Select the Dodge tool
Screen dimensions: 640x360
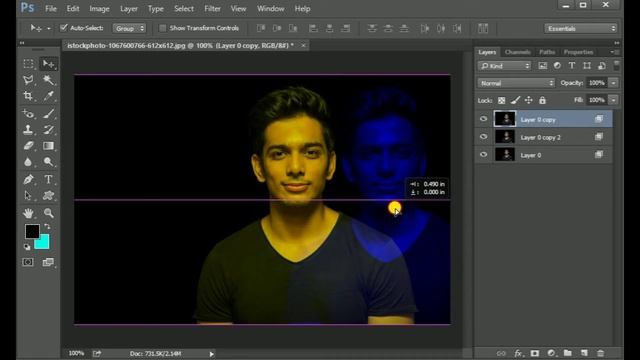tap(48, 162)
